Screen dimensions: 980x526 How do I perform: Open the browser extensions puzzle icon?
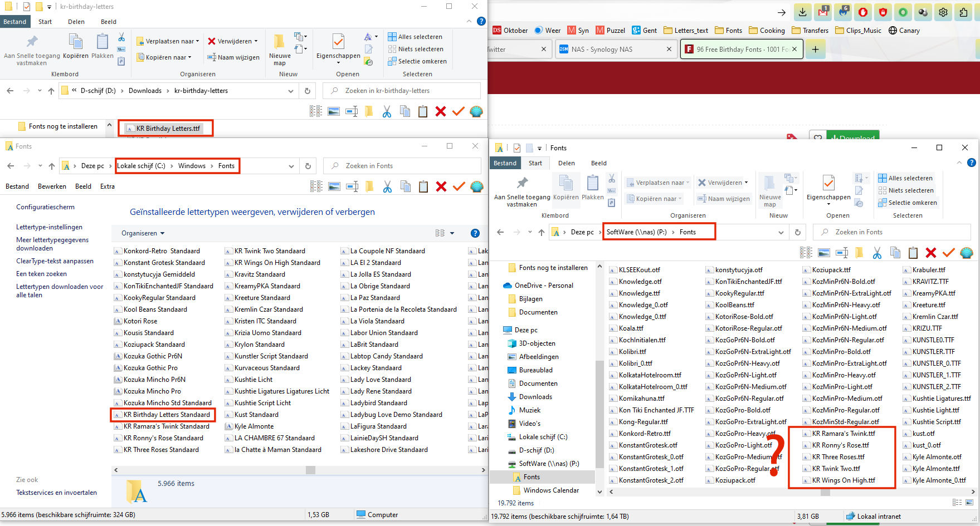pyautogui.click(x=964, y=12)
